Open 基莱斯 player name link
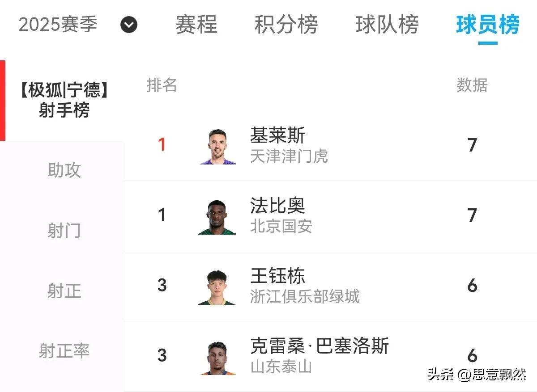 click(277, 135)
